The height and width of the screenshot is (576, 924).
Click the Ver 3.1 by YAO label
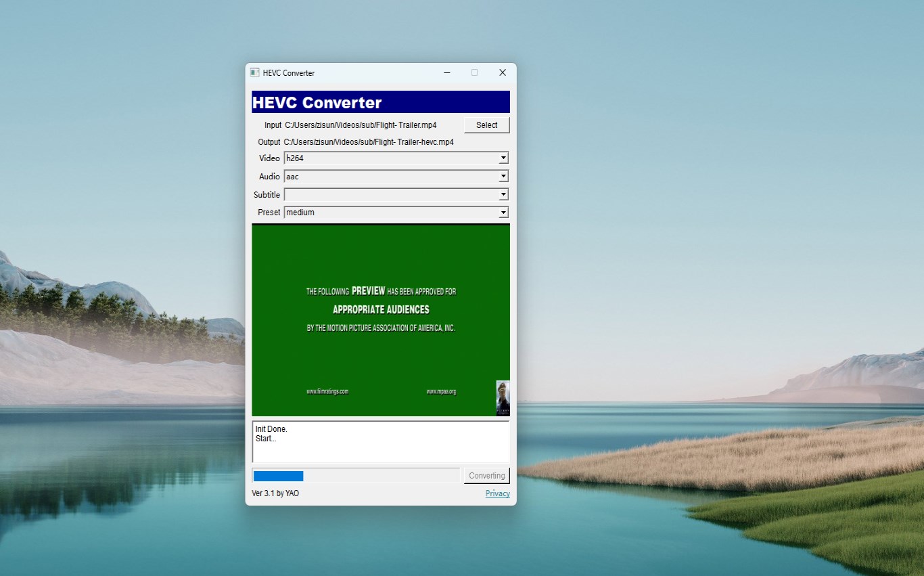tap(275, 493)
